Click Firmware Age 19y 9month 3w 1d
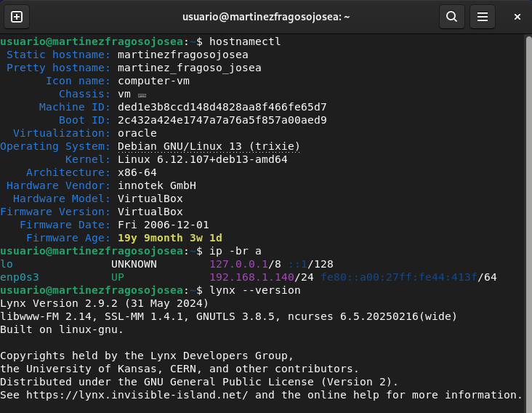This screenshot has height=413, width=532. tap(170, 238)
